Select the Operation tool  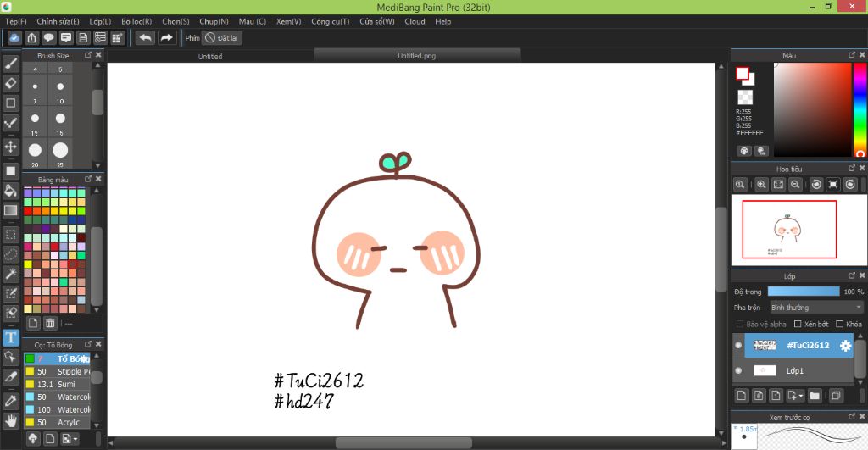tap(10, 357)
